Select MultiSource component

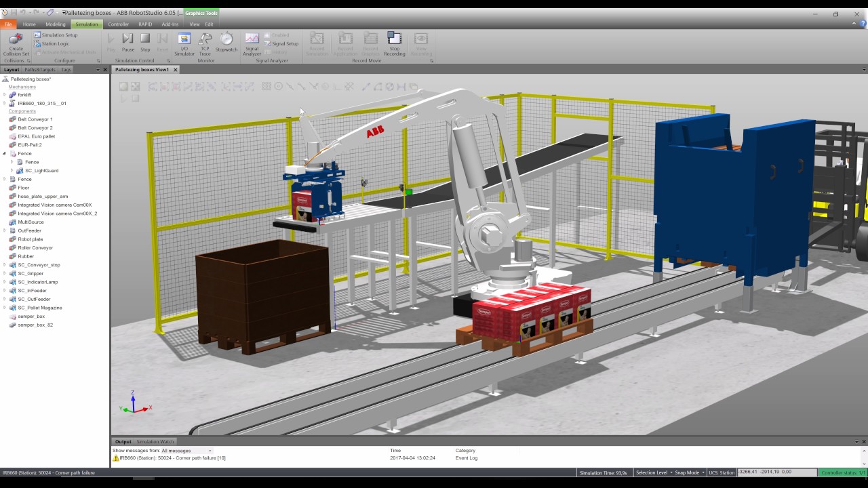[31, 222]
